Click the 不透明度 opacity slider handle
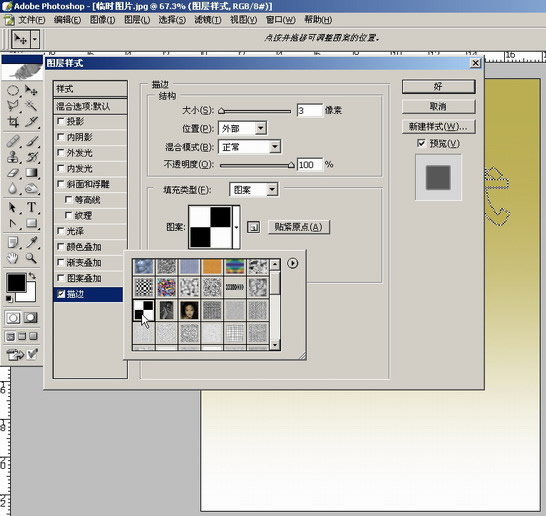 [291, 165]
